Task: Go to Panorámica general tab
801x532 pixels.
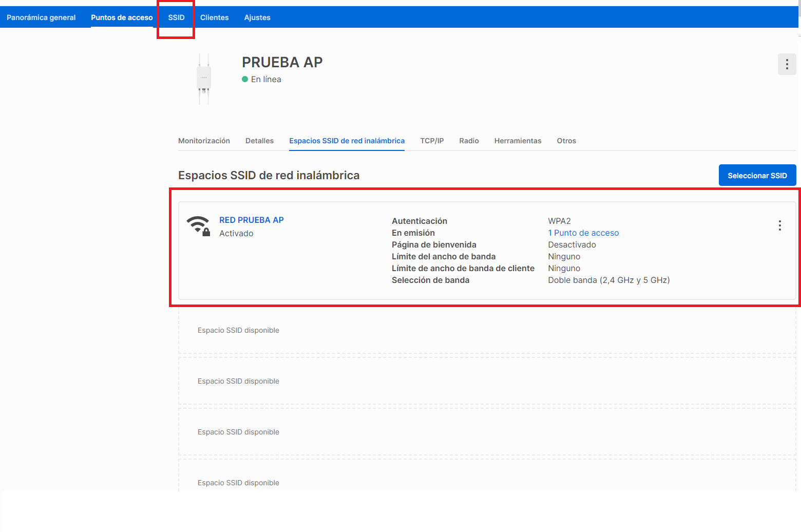Action: coord(41,17)
